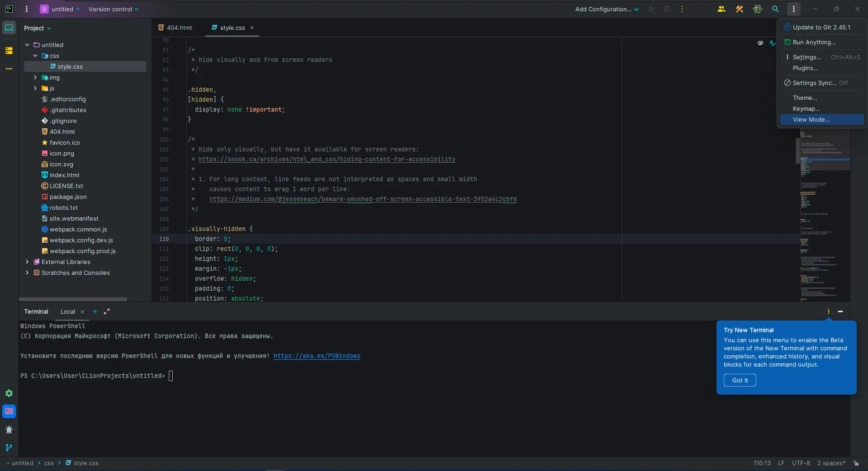The width and height of the screenshot is (868, 471).
Task: Click the project panel horizontal scrollbar
Action: 73,299
